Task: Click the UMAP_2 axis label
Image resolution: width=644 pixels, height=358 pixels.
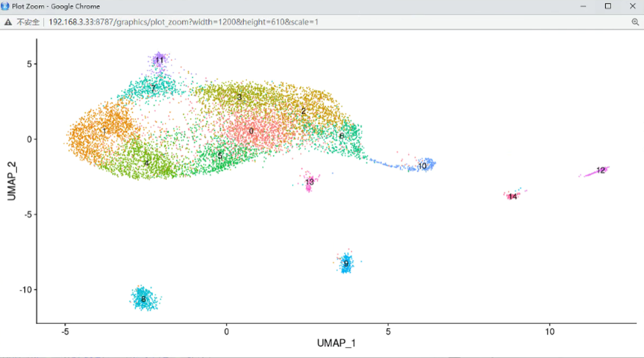Action: (11, 180)
